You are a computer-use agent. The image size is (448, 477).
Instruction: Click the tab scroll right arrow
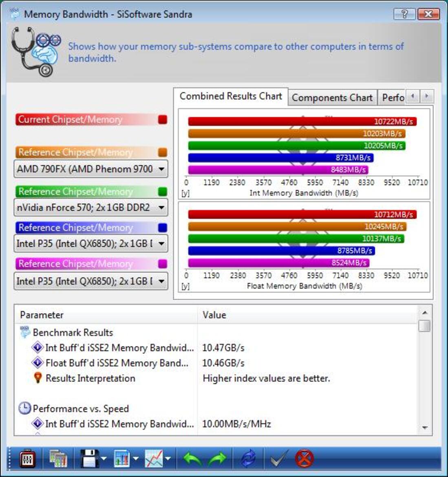click(x=427, y=97)
